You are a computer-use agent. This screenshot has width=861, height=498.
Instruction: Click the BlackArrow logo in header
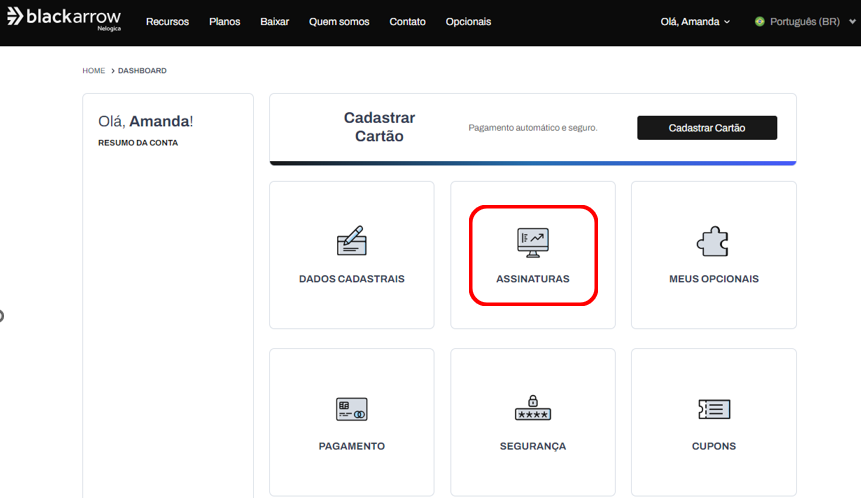click(64, 19)
